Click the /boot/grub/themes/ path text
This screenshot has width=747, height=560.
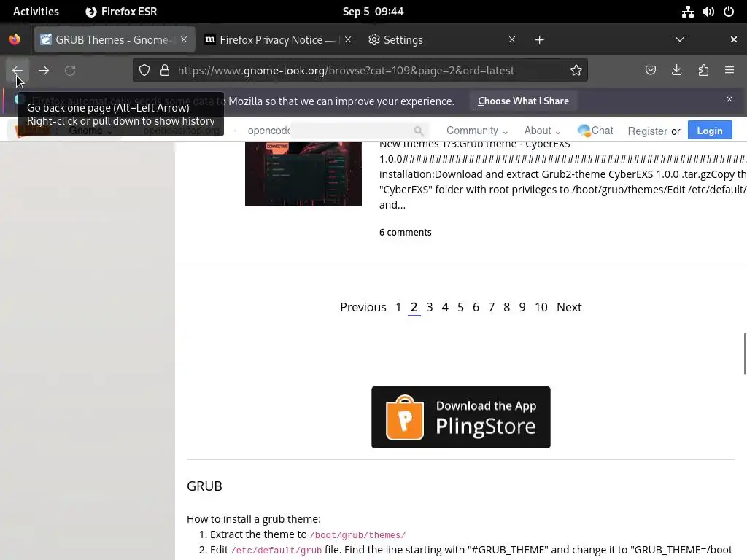click(357, 534)
